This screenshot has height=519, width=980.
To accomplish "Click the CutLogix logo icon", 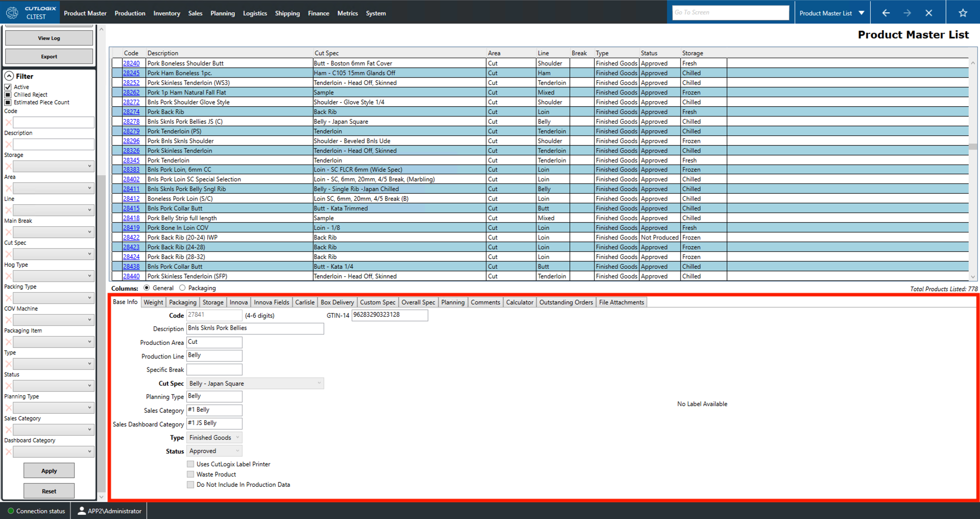I will (12, 12).
